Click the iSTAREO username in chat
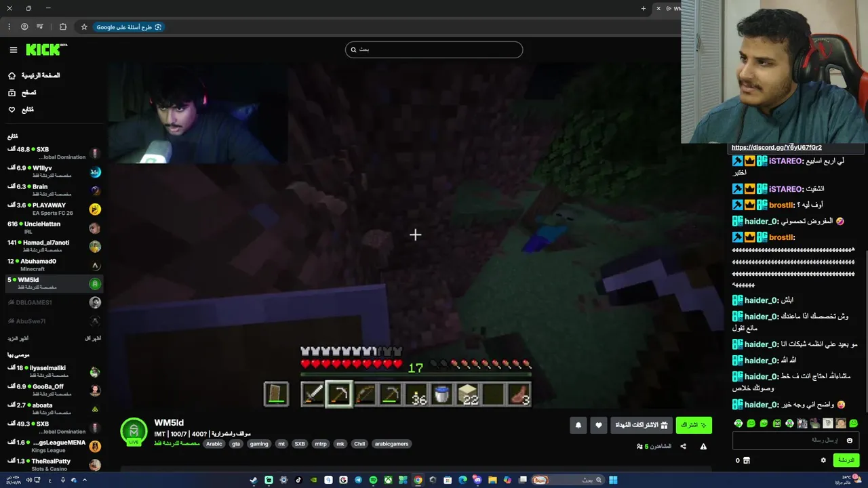The height and width of the screenshot is (488, 868). (x=786, y=161)
